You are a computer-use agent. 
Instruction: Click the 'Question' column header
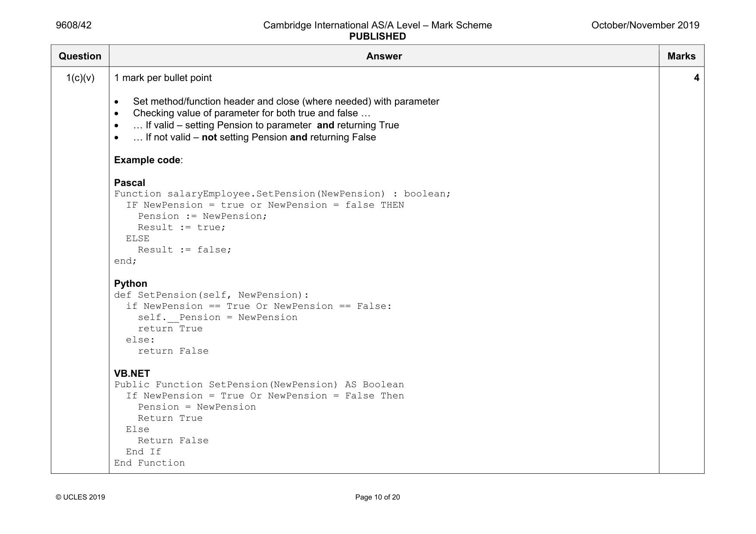point(80,56)
